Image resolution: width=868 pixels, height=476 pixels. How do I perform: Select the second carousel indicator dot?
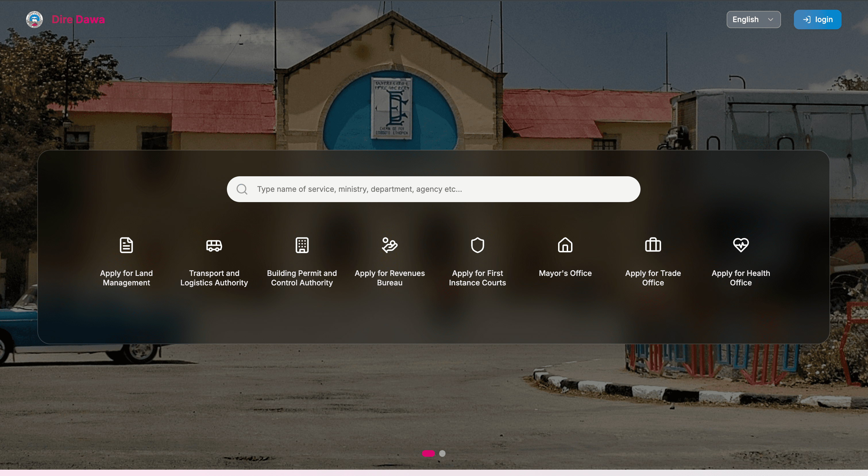tap(442, 453)
